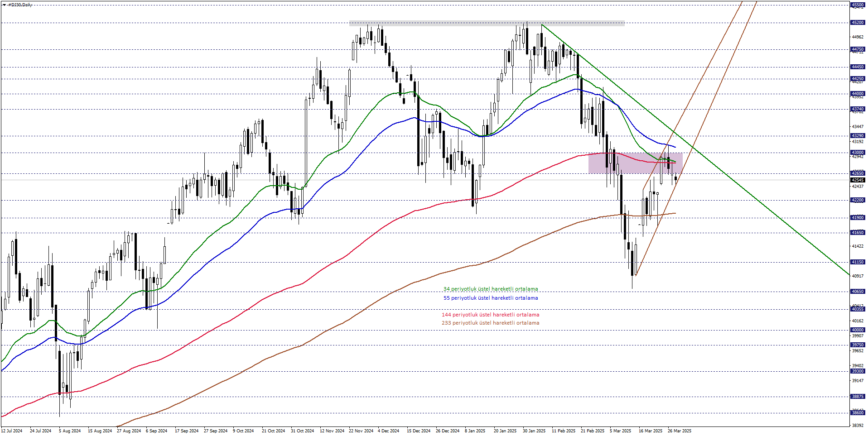Image resolution: width=868 pixels, height=436 pixels.
Task: Select the #DJ30,Daily chart title
Action: coord(20,5)
